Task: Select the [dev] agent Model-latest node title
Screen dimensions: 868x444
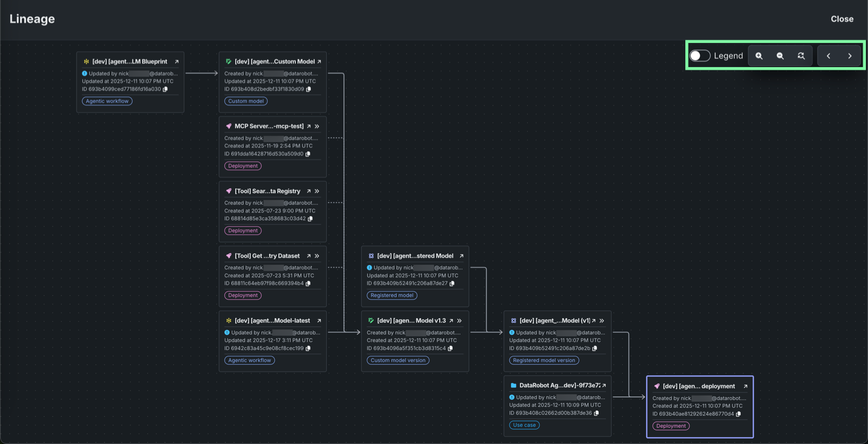Action: (x=272, y=321)
